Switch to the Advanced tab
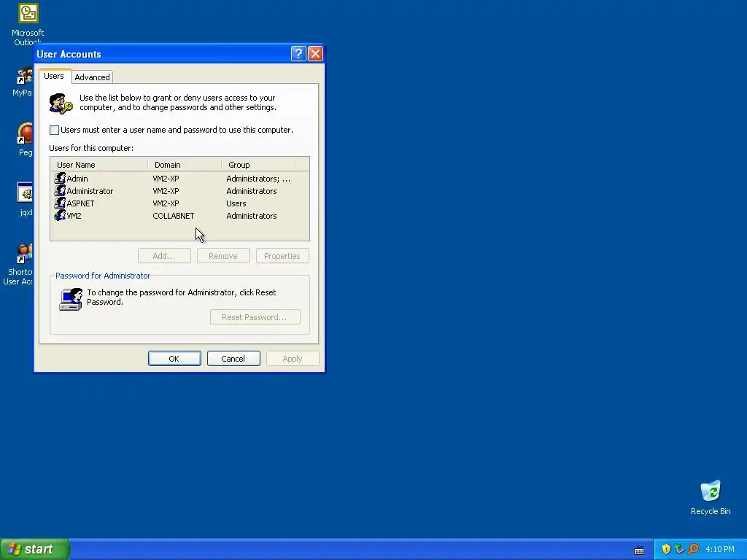Screen dimensions: 747x560 click(x=92, y=77)
